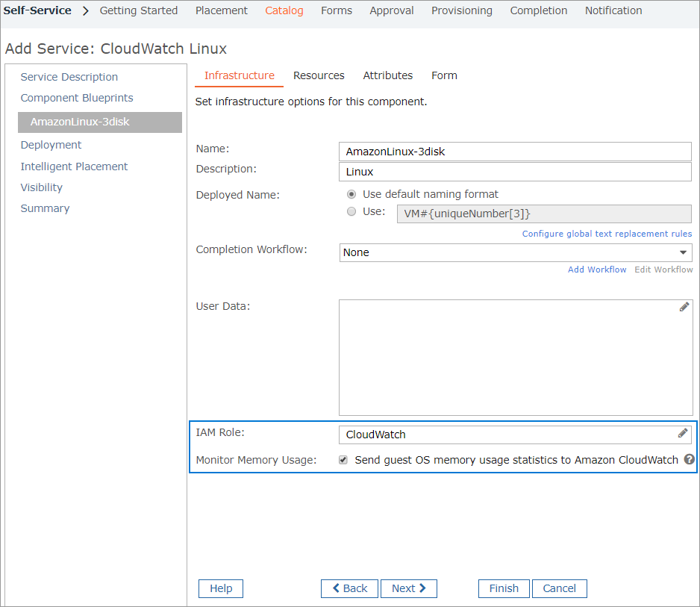Click the IAM Role pencil edit icon
The height and width of the screenshot is (607, 700).
(x=682, y=434)
